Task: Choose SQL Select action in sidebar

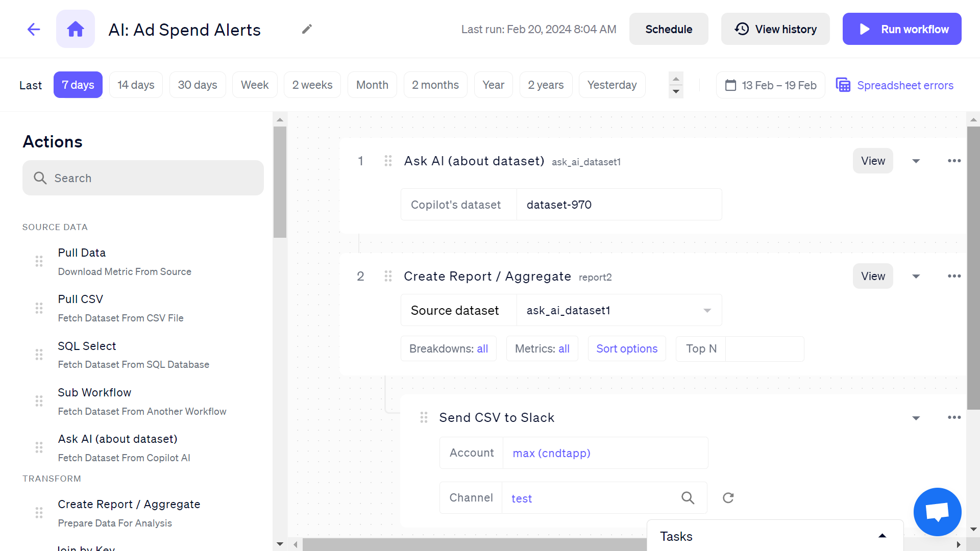Action: point(87,346)
